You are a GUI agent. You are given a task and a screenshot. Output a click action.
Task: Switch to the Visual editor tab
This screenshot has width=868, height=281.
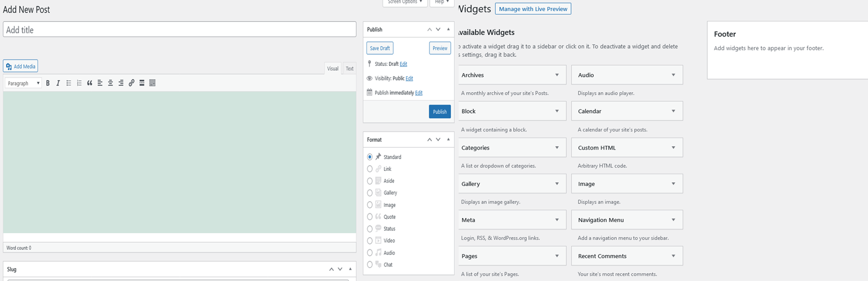click(x=333, y=69)
